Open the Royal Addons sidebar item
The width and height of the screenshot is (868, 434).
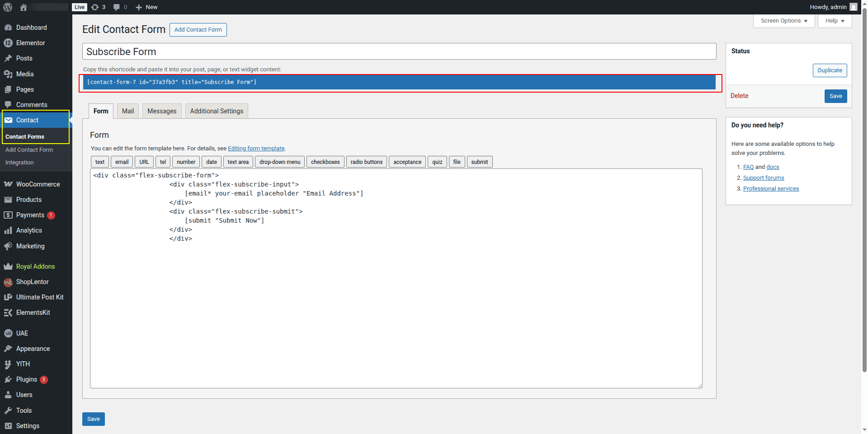pos(35,266)
